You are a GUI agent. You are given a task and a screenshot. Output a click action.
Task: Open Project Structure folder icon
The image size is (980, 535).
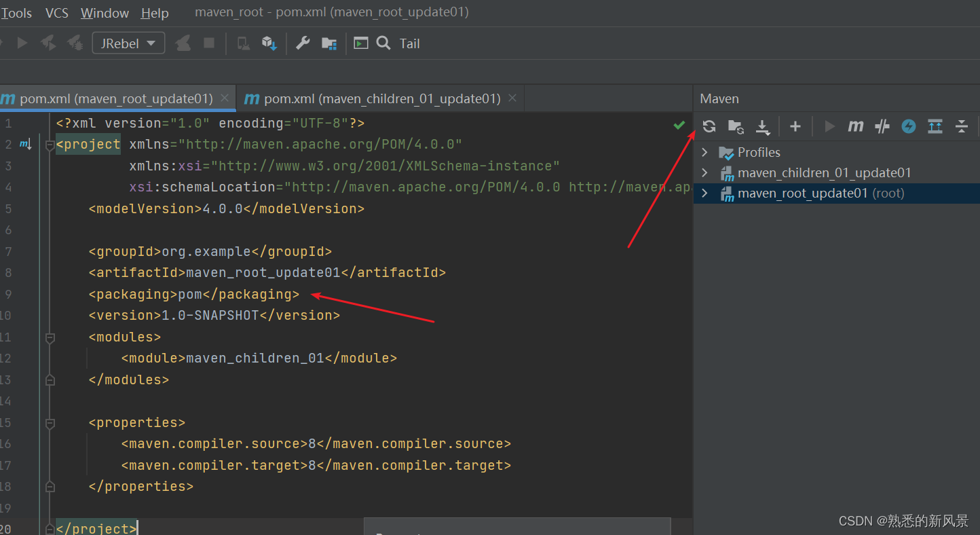tap(329, 43)
